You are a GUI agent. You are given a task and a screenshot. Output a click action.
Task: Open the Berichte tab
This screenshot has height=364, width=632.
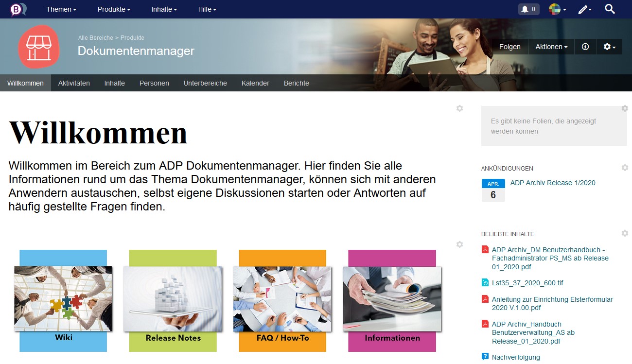pos(297,83)
